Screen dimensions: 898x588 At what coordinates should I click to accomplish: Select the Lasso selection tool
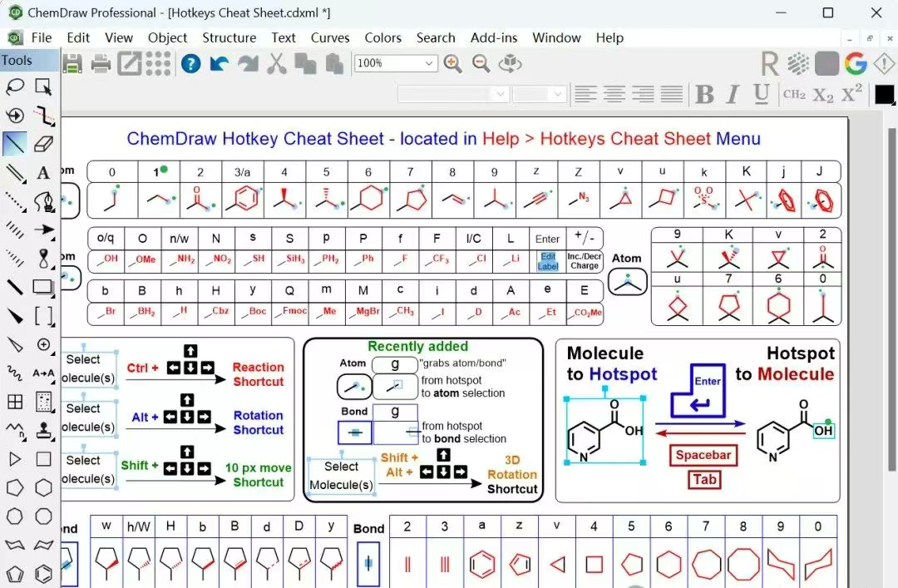coord(15,86)
